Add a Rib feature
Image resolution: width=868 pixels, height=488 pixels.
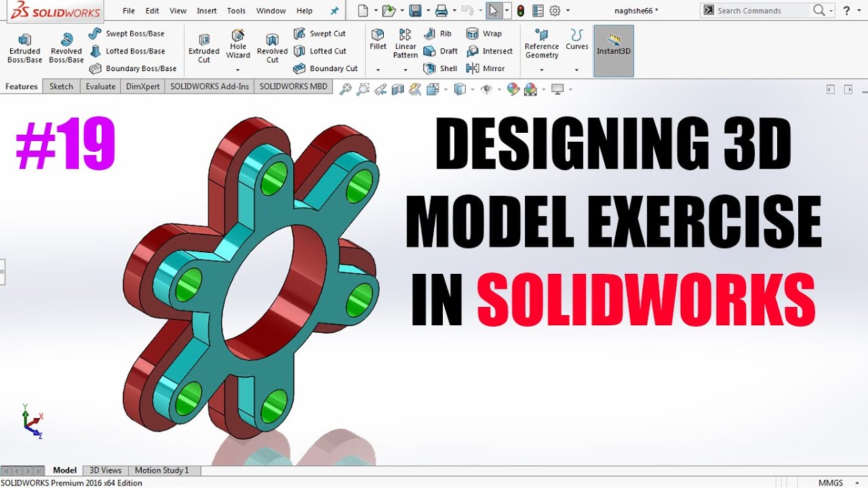tap(438, 33)
